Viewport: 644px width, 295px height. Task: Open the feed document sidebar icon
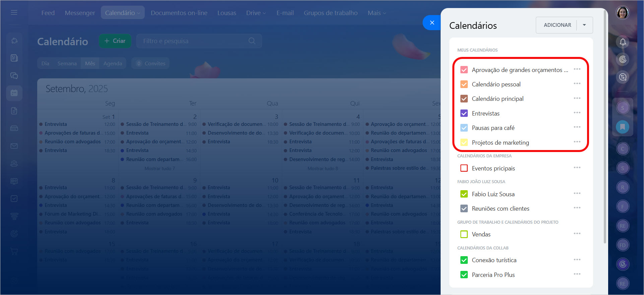[x=14, y=58]
